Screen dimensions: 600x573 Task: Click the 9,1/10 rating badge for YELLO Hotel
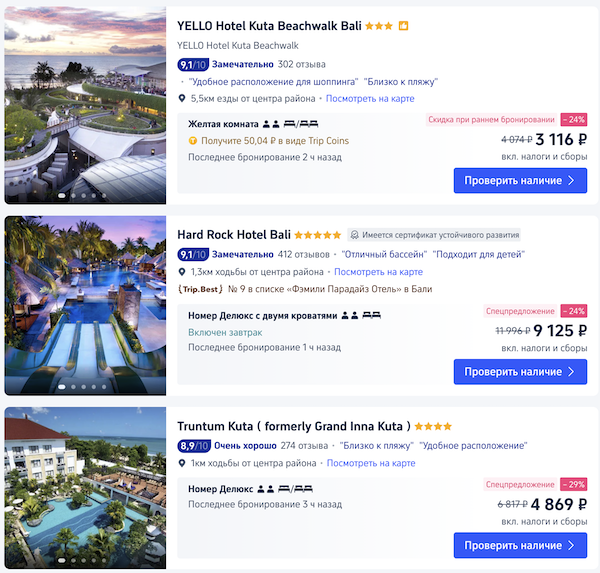pyautogui.click(x=192, y=65)
